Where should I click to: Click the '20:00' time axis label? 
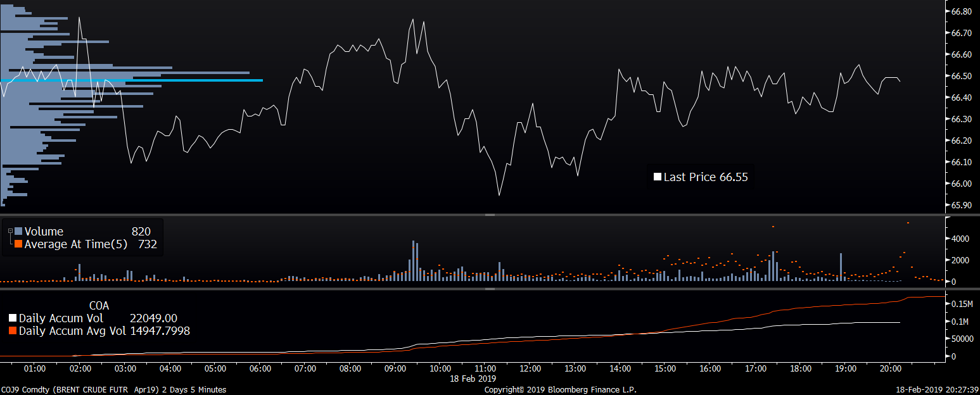click(x=891, y=368)
